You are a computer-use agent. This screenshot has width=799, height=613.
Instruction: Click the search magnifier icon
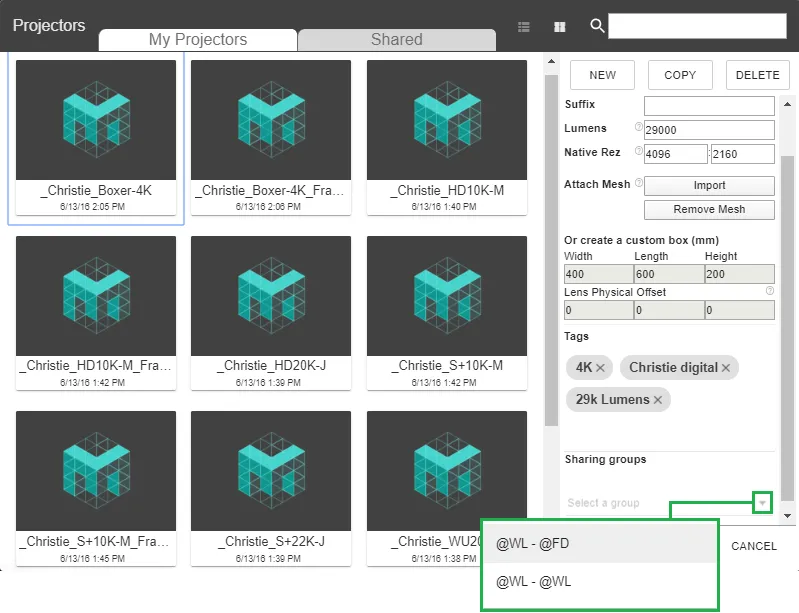tap(597, 26)
